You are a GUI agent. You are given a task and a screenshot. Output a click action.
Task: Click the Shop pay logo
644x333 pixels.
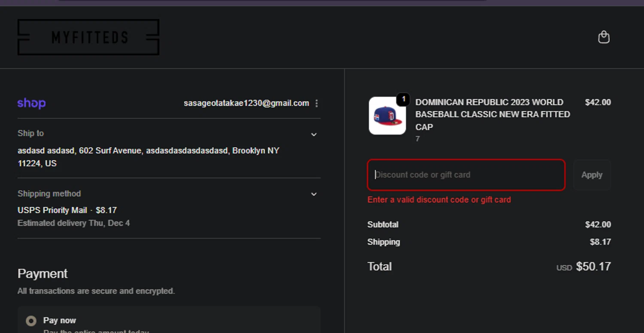(x=31, y=103)
